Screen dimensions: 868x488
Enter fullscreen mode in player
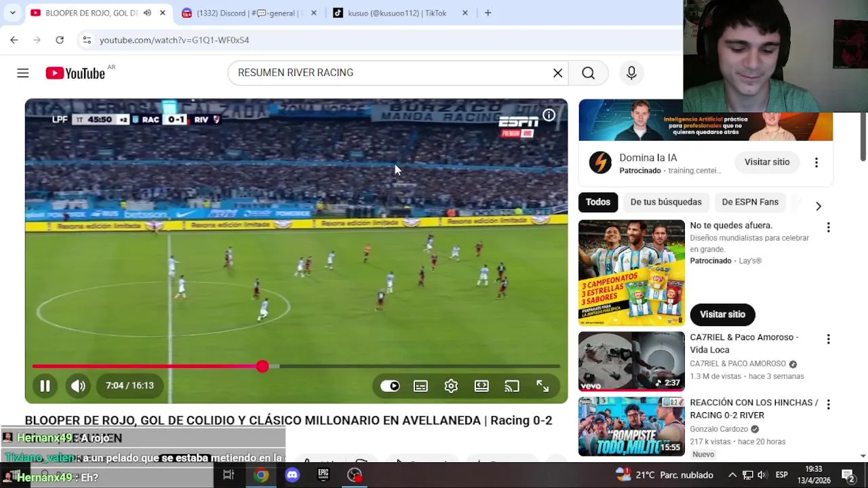542,386
